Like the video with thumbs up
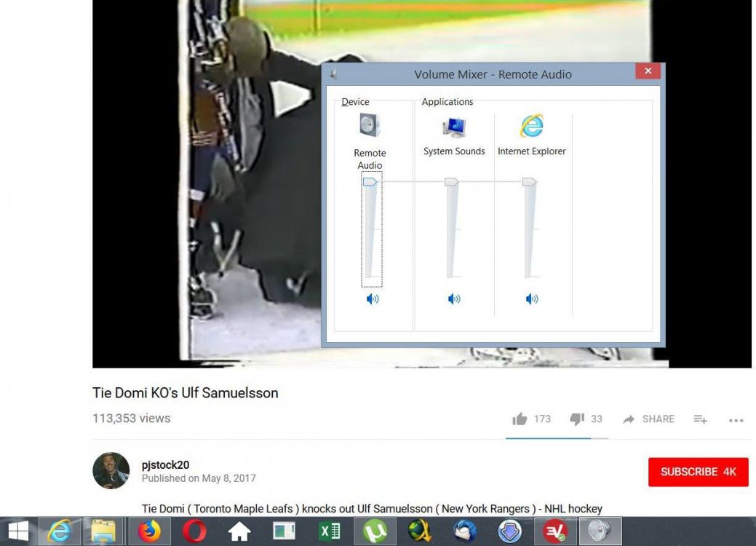Image resolution: width=756 pixels, height=546 pixels. (x=520, y=419)
